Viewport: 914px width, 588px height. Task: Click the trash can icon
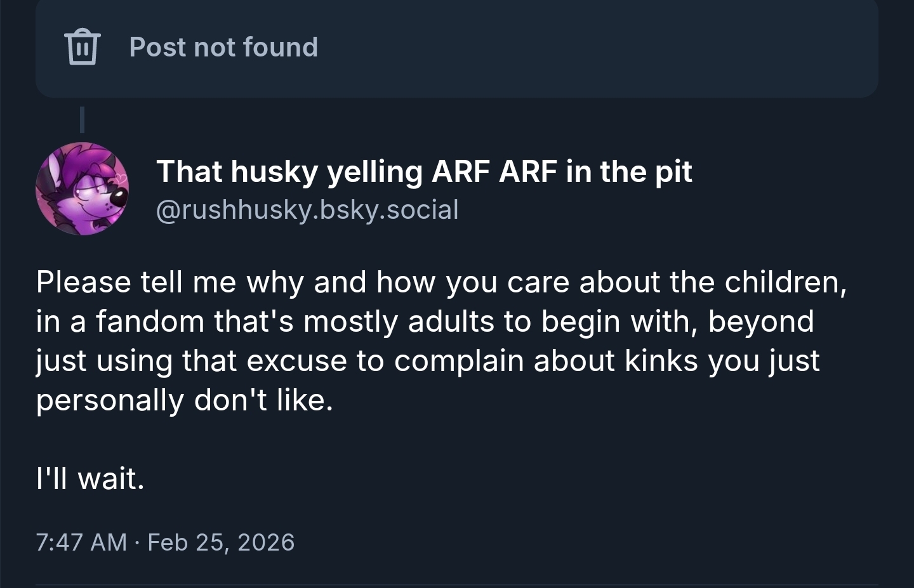click(x=82, y=46)
